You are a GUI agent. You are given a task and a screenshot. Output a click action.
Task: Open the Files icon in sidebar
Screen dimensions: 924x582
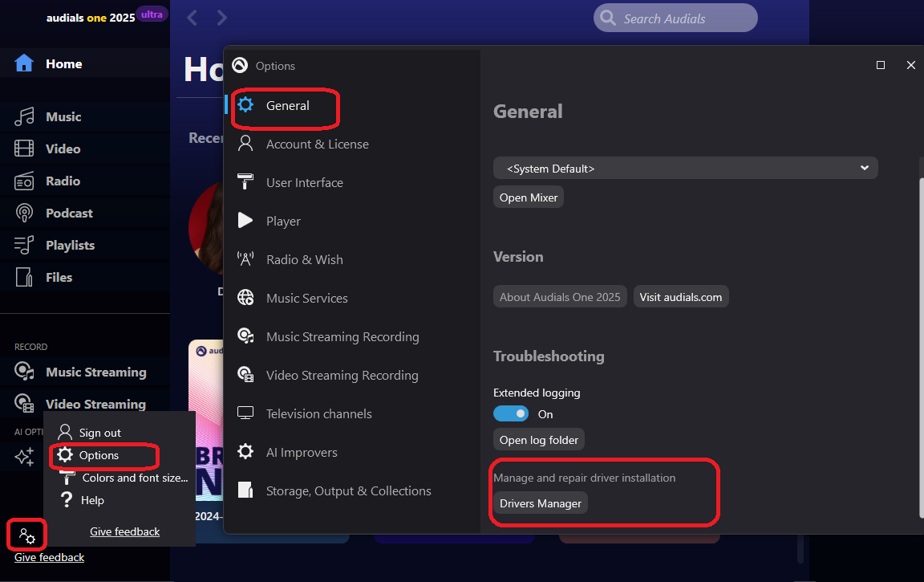coord(24,277)
